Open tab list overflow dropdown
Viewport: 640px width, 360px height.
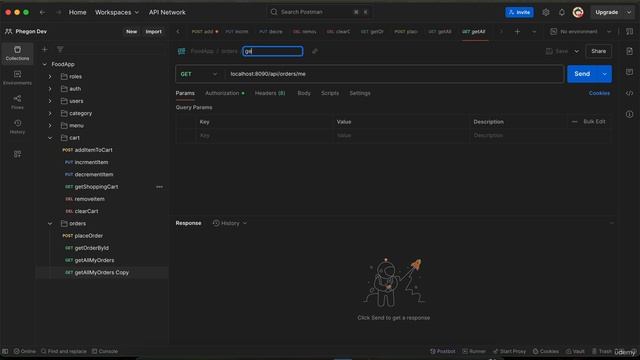pyautogui.click(x=533, y=31)
